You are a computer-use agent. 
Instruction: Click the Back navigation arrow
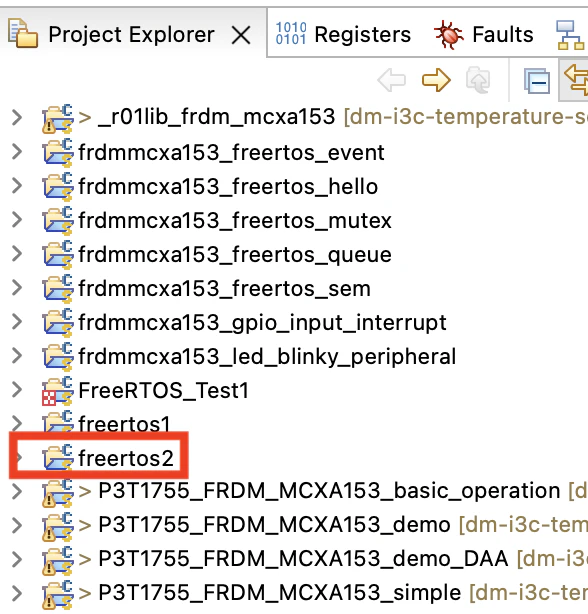[392, 80]
